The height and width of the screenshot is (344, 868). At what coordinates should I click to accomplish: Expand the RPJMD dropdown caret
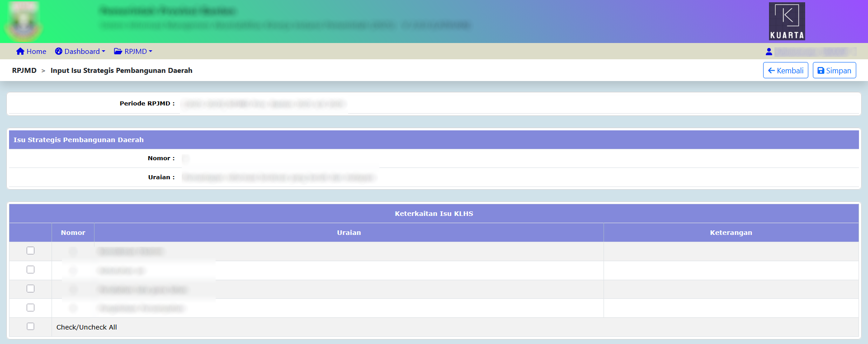pos(151,52)
